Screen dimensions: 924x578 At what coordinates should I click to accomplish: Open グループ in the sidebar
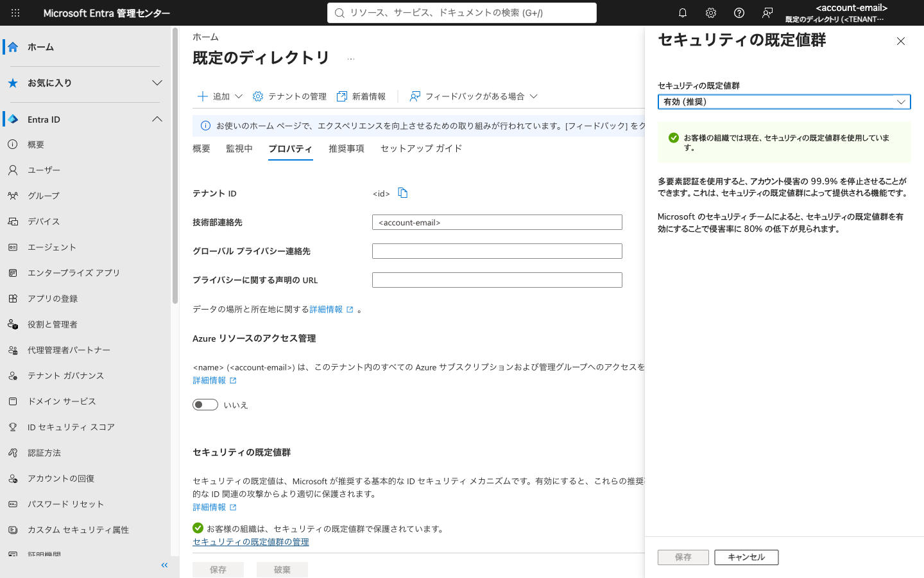click(x=85, y=196)
